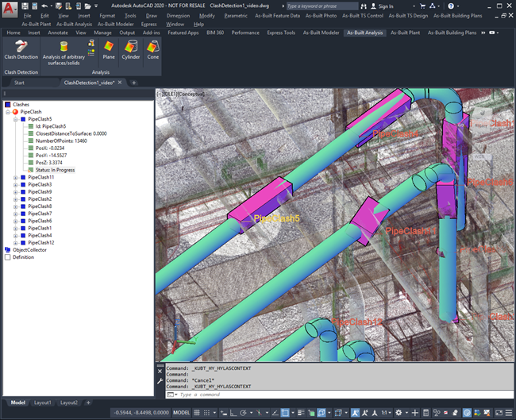Click the Clash Detection tool icon
The width and height of the screenshot is (516, 420).
click(x=21, y=46)
